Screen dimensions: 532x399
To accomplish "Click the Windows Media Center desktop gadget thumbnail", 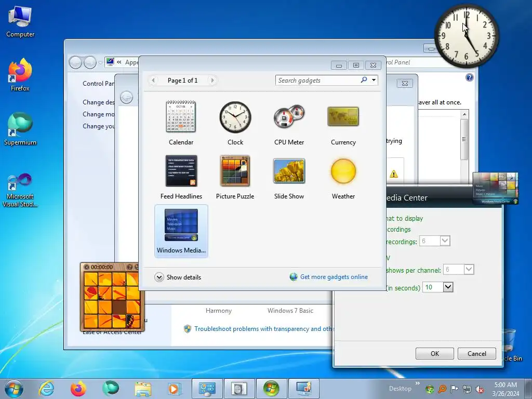I will (x=495, y=188).
